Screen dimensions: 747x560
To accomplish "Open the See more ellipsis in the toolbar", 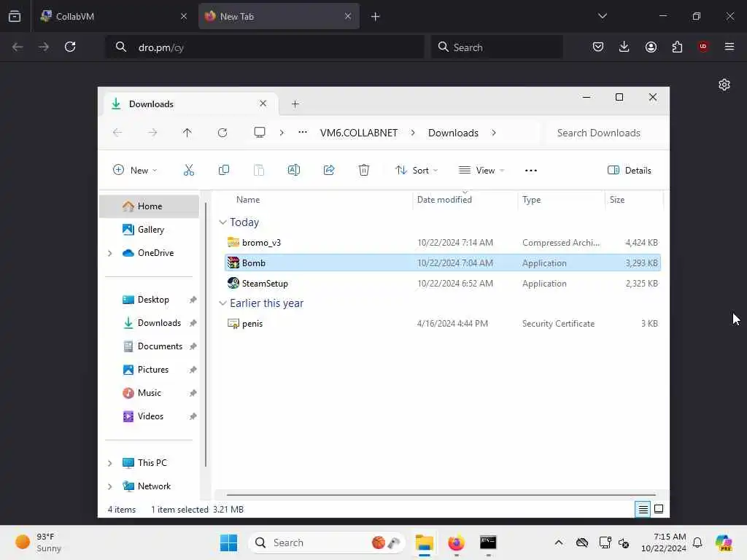I will point(531,171).
